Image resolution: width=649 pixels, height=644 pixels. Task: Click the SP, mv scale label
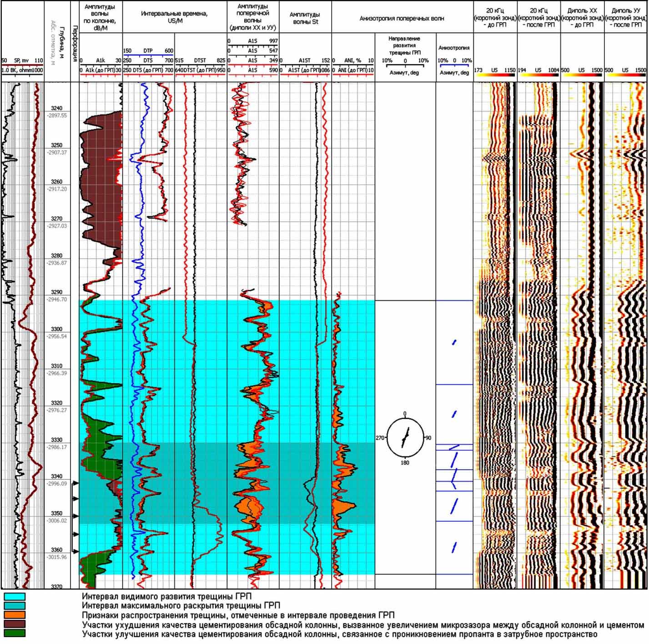[21, 61]
